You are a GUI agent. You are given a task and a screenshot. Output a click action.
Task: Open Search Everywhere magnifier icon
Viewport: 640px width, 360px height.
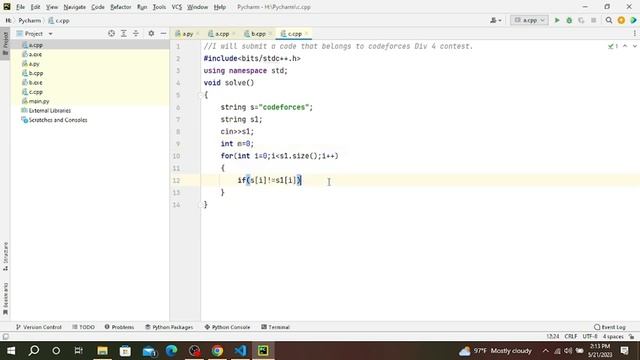[x=609, y=20]
